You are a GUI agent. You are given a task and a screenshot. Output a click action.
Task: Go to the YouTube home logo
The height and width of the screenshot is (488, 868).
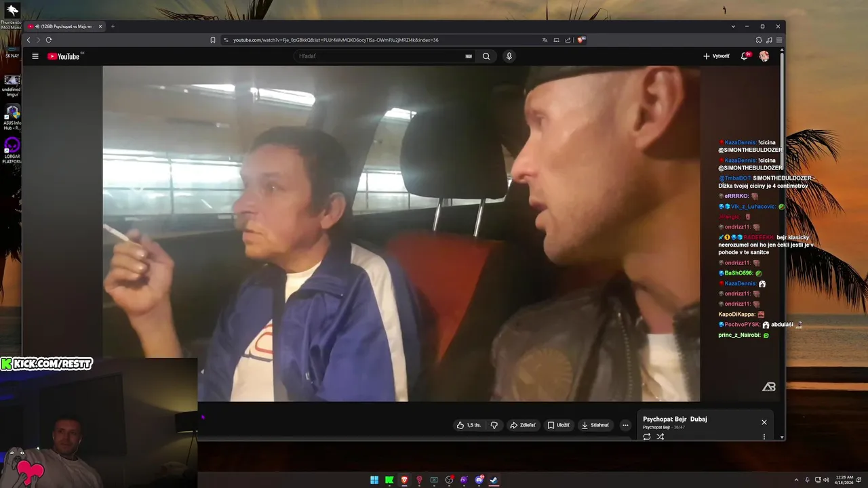pyautogui.click(x=64, y=56)
